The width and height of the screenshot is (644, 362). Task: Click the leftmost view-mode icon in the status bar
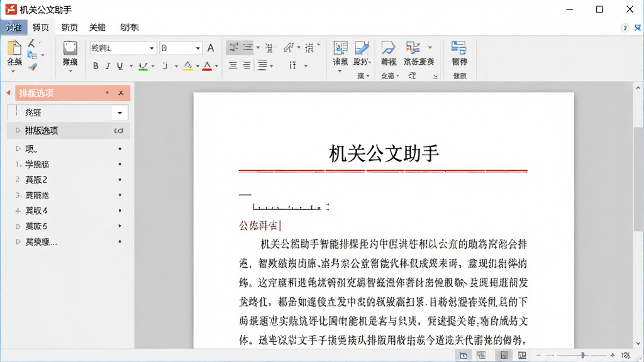[x=464, y=356]
